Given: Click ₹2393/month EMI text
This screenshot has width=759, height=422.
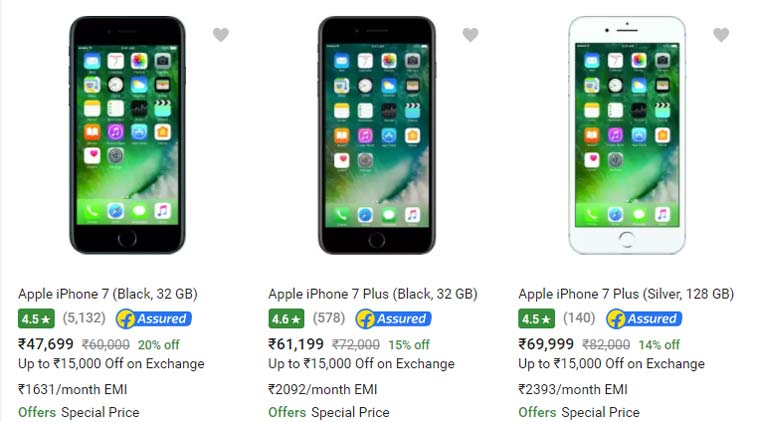Looking at the screenshot, I should 573,389.
